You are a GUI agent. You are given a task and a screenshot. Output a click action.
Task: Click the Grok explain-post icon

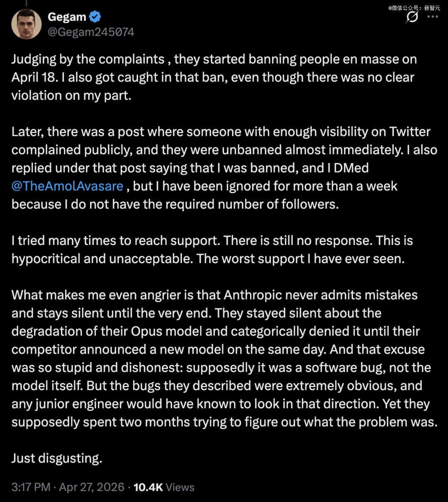411,17
